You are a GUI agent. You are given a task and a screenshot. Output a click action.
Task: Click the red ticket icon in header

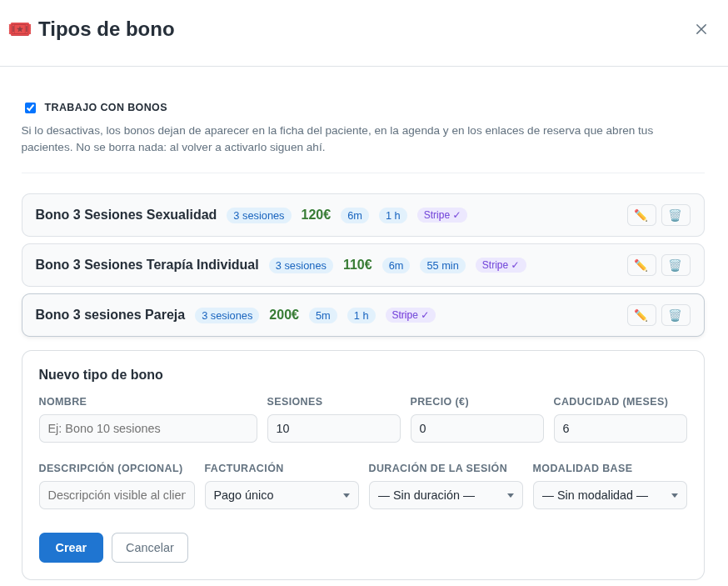(x=20, y=29)
